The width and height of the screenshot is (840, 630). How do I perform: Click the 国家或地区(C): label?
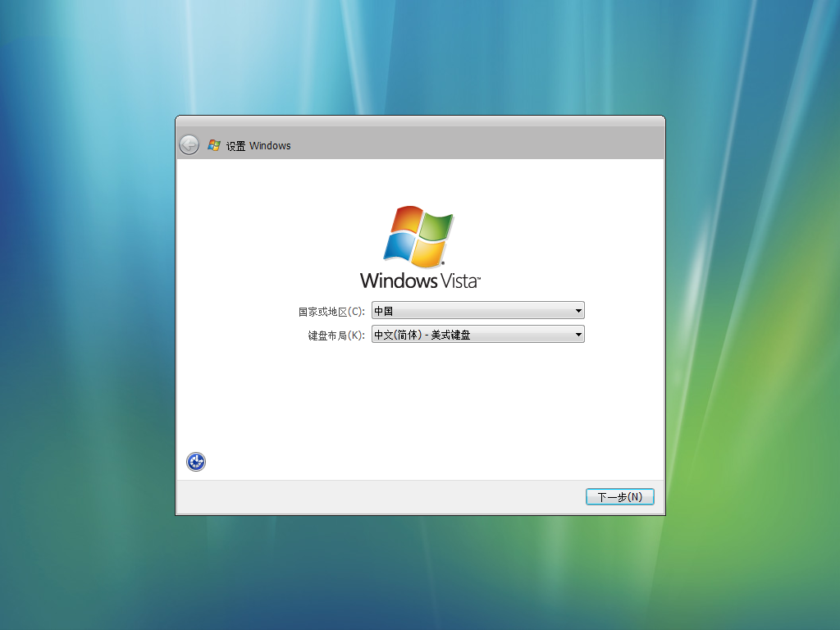(331, 312)
